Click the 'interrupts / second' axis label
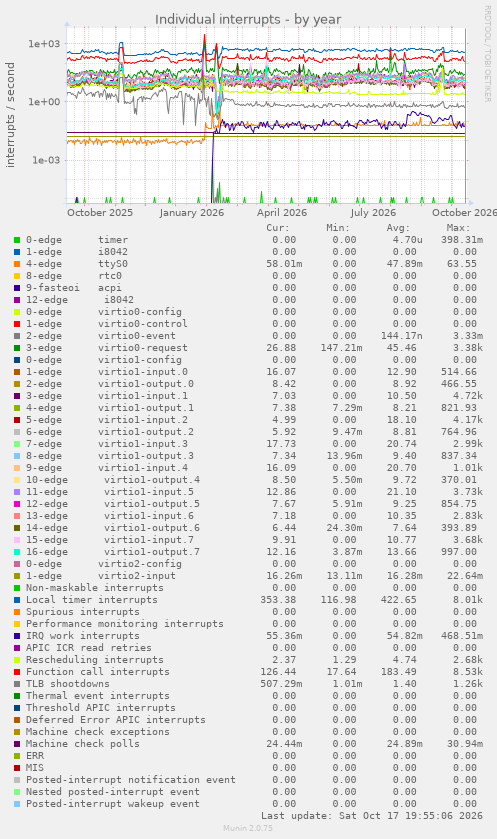The image size is (497, 839). (10, 115)
